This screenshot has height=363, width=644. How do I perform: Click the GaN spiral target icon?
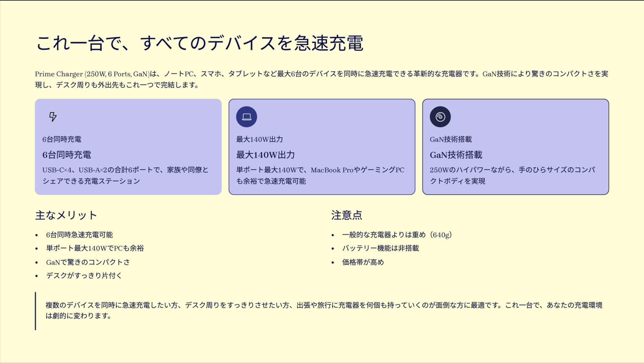pyautogui.click(x=440, y=117)
